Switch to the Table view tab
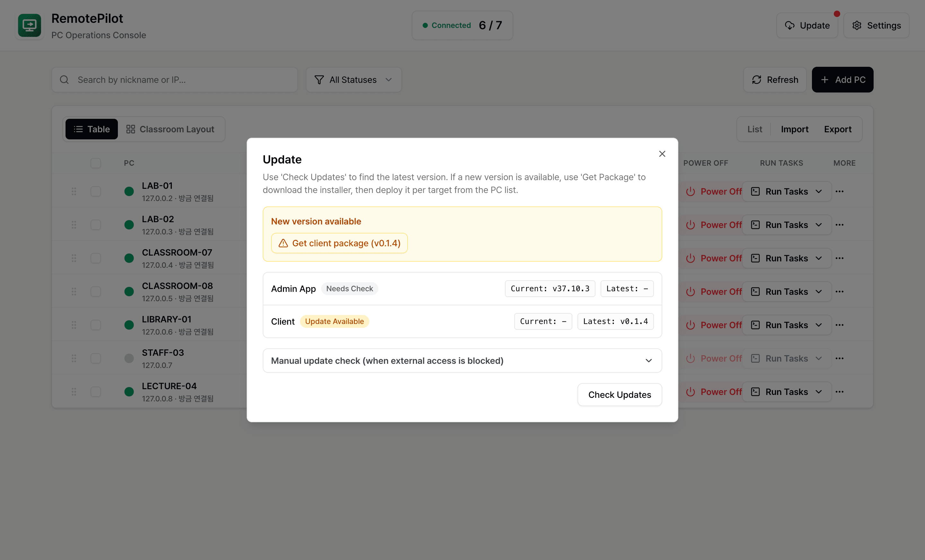Image resolution: width=925 pixels, height=560 pixels. (x=92, y=129)
